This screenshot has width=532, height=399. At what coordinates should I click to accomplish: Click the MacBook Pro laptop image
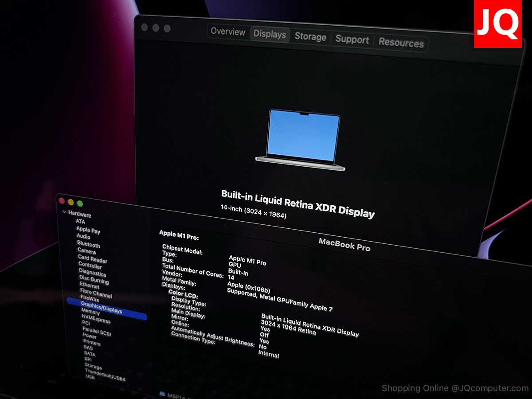pos(300,140)
